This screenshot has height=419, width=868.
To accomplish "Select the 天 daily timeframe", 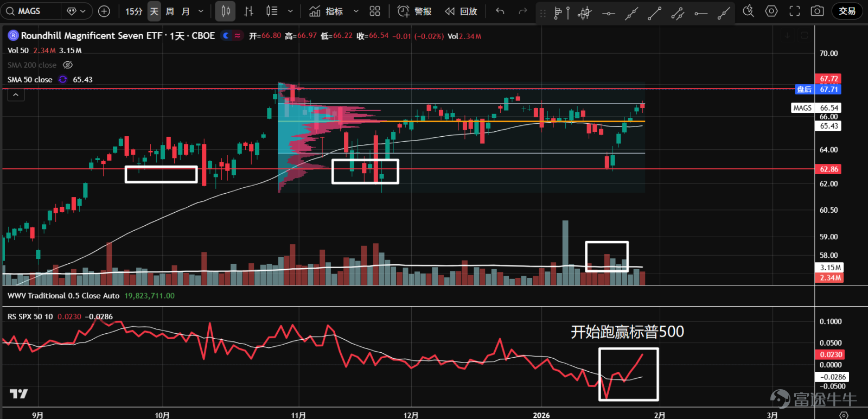I will click(154, 11).
